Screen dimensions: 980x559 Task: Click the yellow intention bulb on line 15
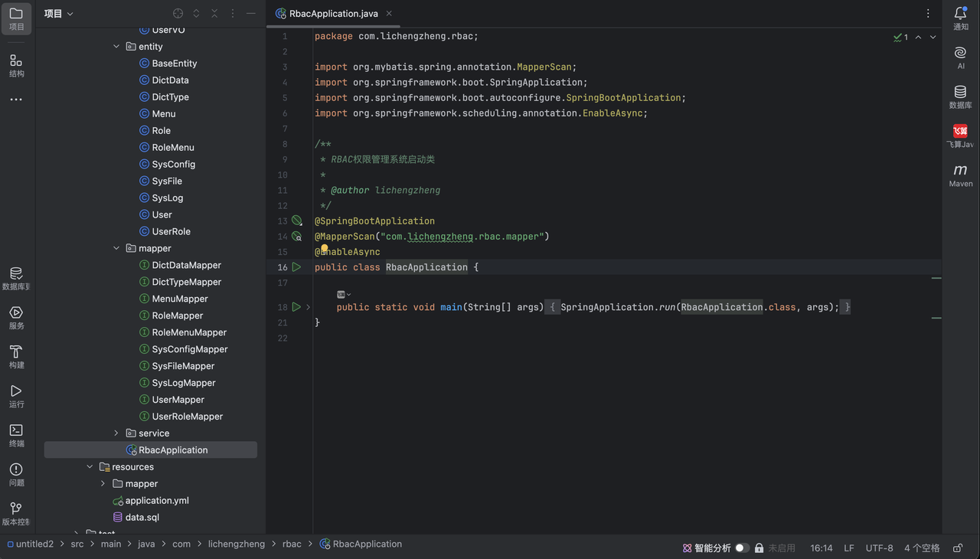tap(325, 249)
